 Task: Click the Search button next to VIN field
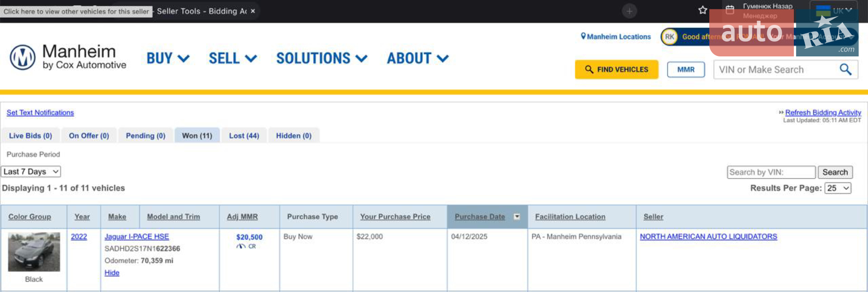tap(835, 172)
